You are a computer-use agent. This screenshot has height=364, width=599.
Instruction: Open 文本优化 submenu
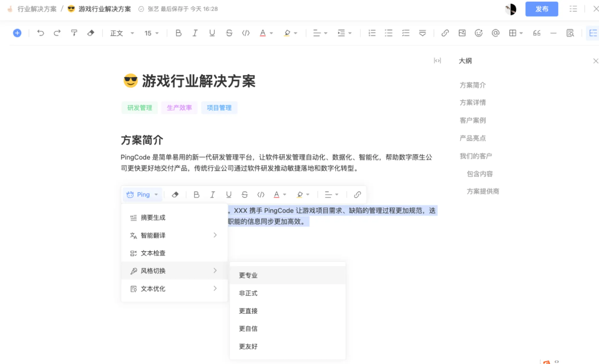[x=174, y=289]
